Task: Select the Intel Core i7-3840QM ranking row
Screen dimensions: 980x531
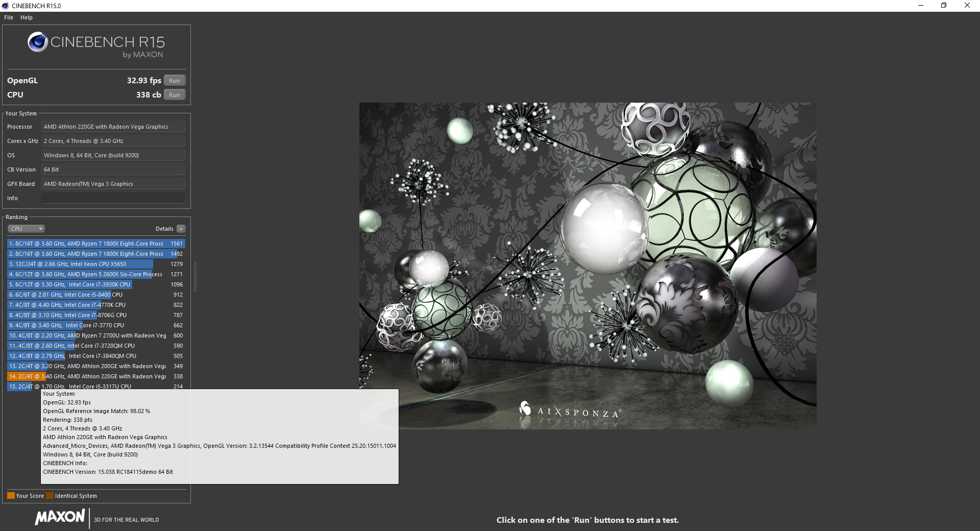Action: tap(96, 356)
